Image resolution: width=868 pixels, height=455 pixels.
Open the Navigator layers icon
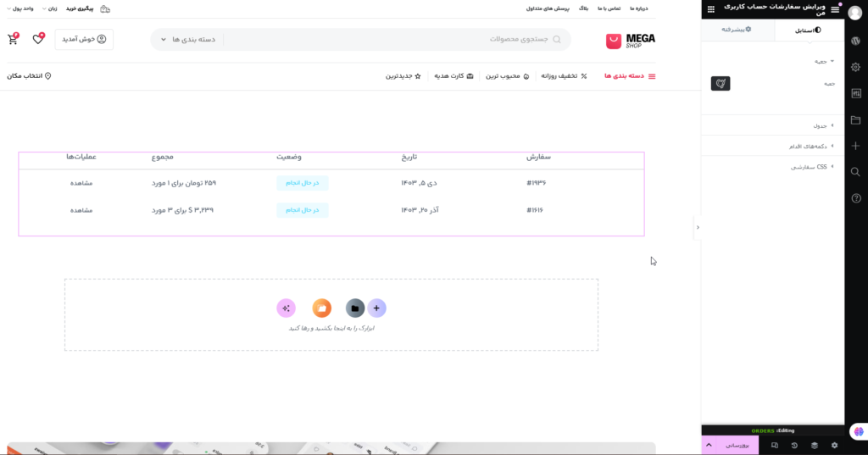click(814, 445)
